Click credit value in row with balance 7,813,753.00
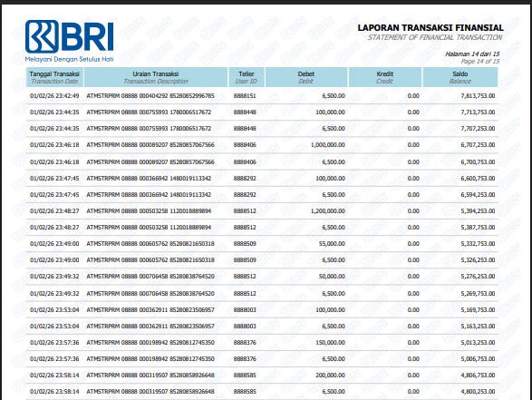 coord(413,96)
